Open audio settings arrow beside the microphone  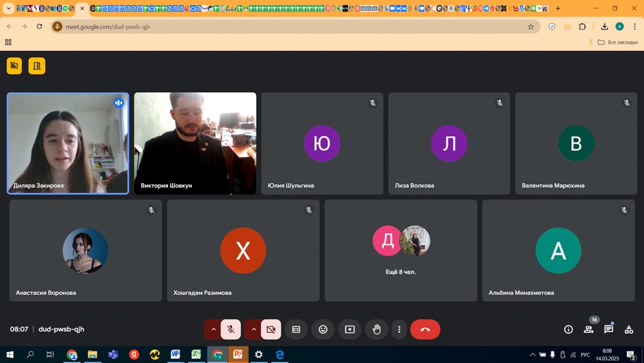213,329
